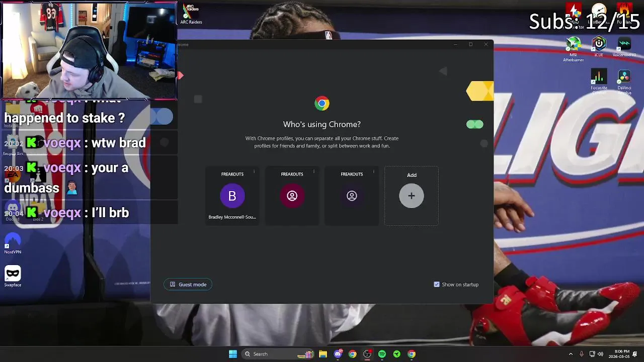
Task: Open OBS Studio from the taskbar
Action: point(367,354)
